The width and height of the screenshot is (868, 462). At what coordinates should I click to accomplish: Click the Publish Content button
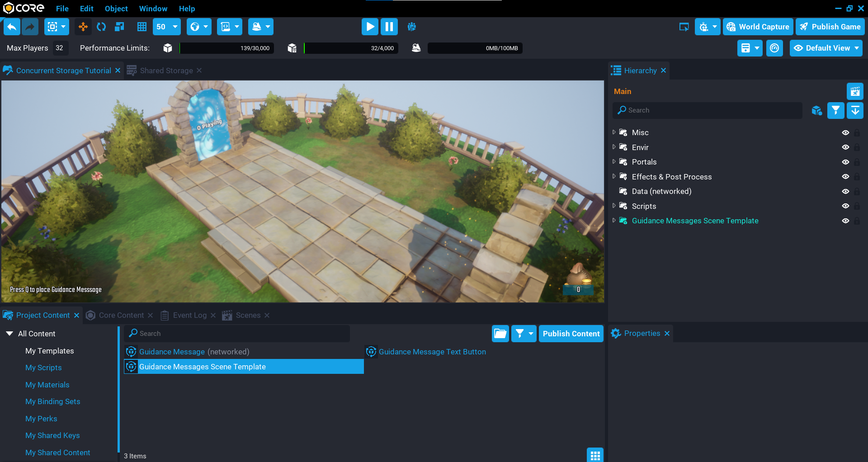(571, 334)
